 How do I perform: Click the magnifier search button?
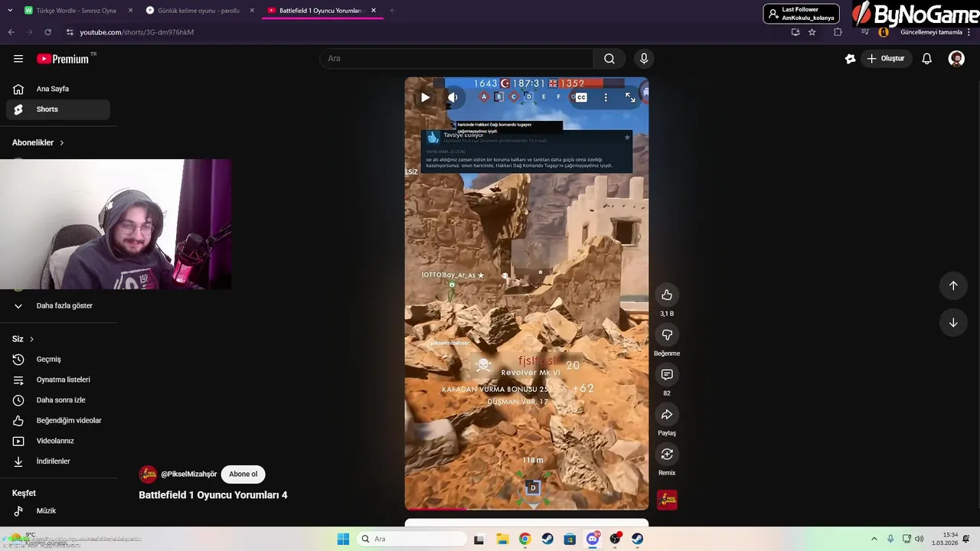tap(609, 59)
